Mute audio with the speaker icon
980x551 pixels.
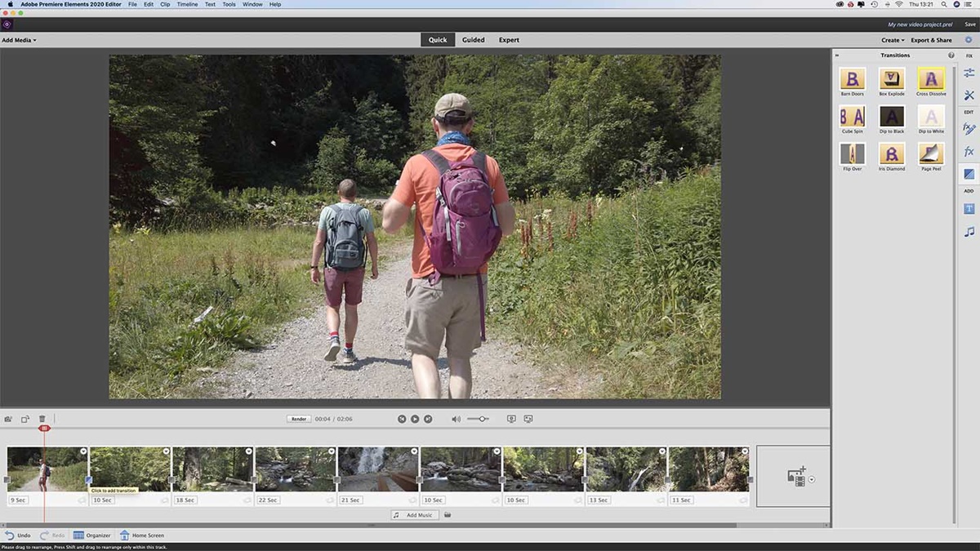click(456, 419)
